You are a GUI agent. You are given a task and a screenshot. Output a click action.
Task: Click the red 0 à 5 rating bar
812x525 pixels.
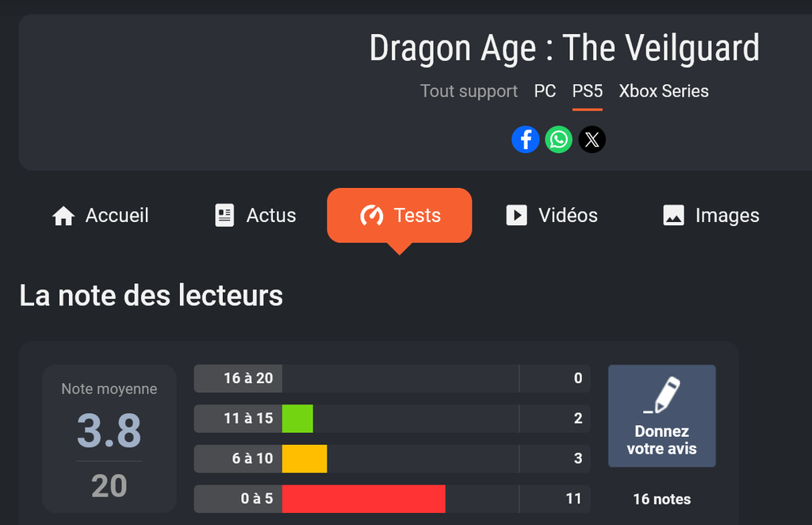[363, 499]
